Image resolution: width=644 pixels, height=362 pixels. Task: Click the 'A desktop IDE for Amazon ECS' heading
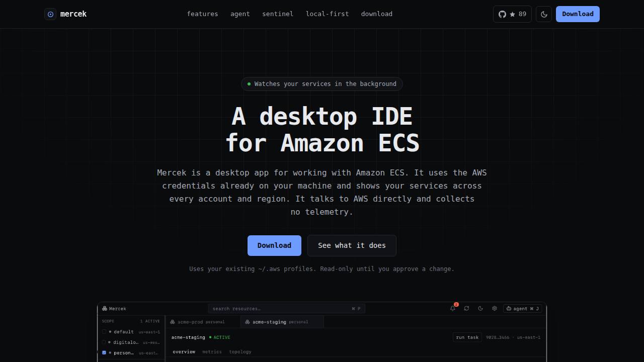(x=322, y=130)
